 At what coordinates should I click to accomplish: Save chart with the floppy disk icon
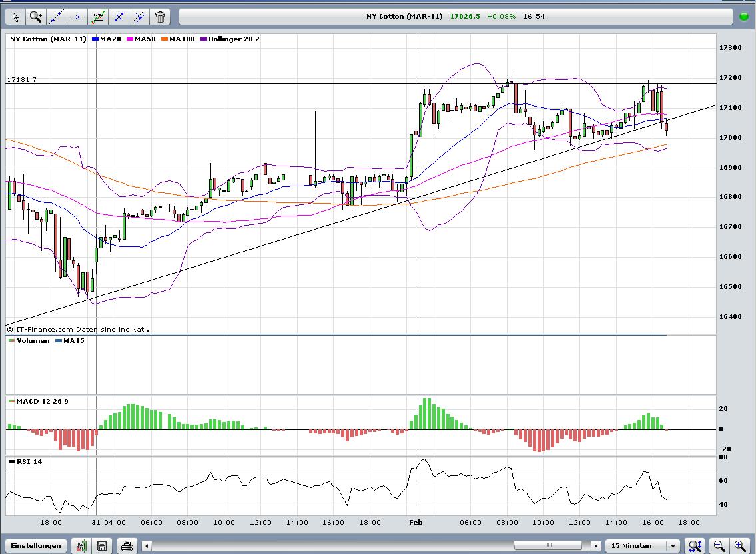point(102,546)
